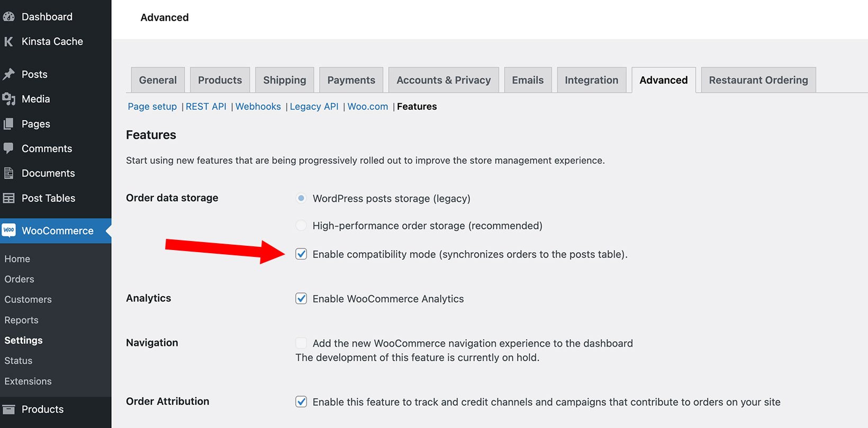Screen dimensions: 868x428
Task: Open the Dashboard via its gauge icon
Action: [9, 16]
